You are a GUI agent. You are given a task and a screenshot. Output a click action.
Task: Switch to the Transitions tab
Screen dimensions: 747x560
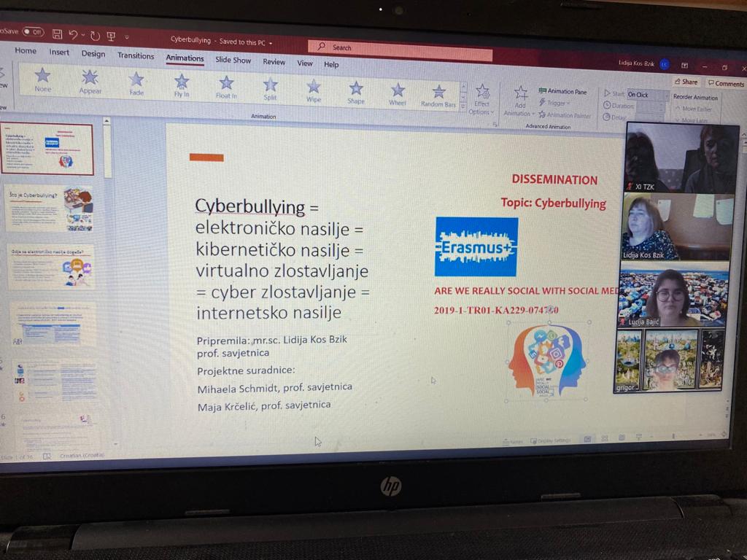(x=136, y=55)
